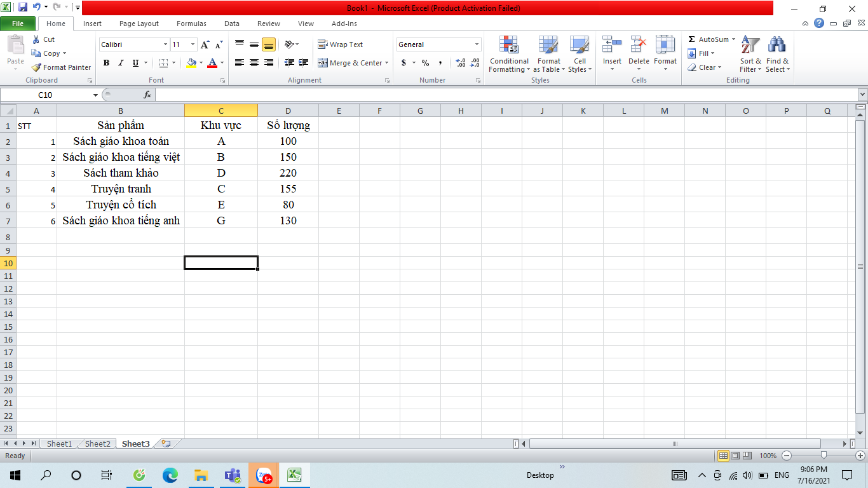
Task: Apply Comma Style format
Action: (440, 63)
